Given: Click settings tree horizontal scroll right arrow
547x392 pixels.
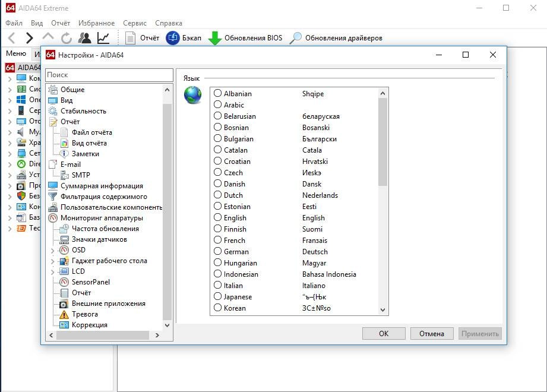Looking at the screenshot, I should (x=157, y=335).
